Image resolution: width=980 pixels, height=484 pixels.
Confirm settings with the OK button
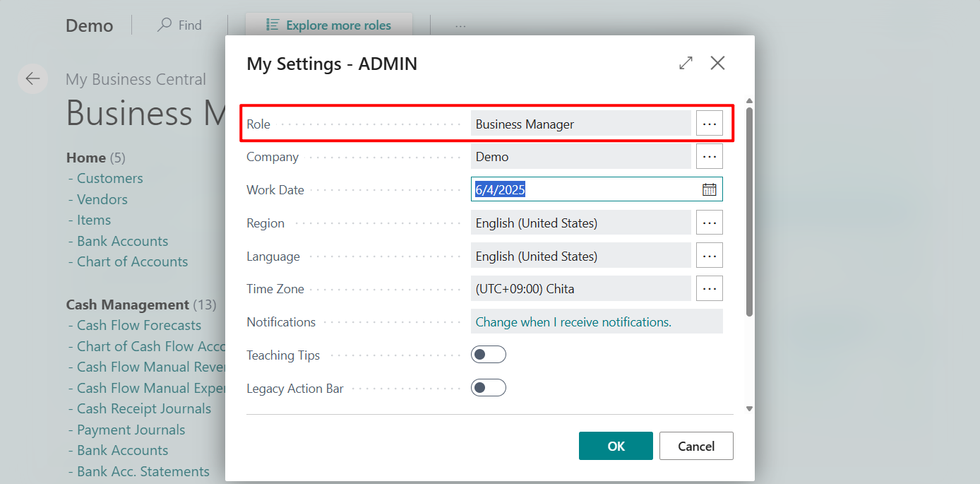tap(615, 446)
